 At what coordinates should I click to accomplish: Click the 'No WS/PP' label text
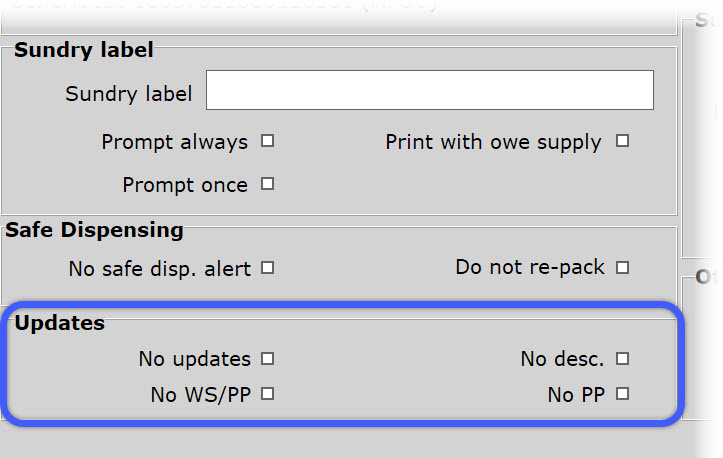click(200, 395)
